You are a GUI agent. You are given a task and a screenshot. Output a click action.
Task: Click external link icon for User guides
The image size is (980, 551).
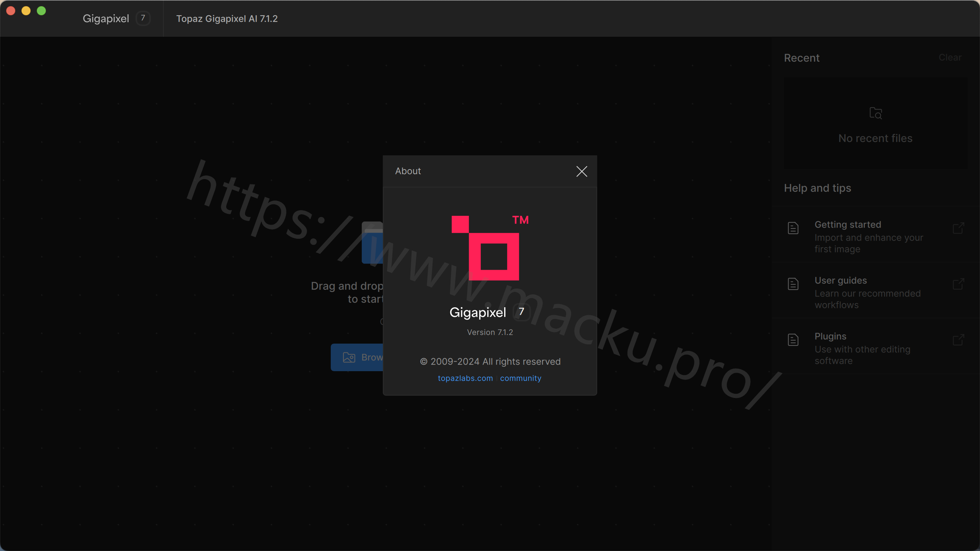(x=958, y=284)
